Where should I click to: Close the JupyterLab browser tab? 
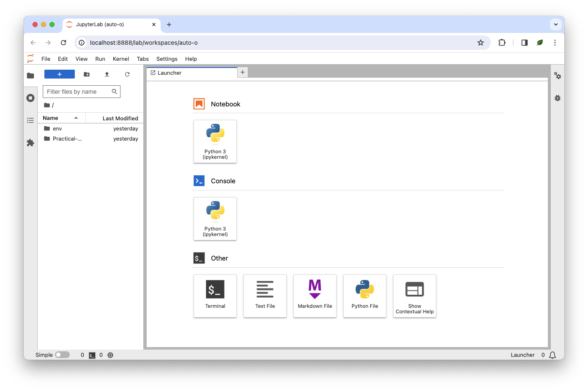[154, 24]
